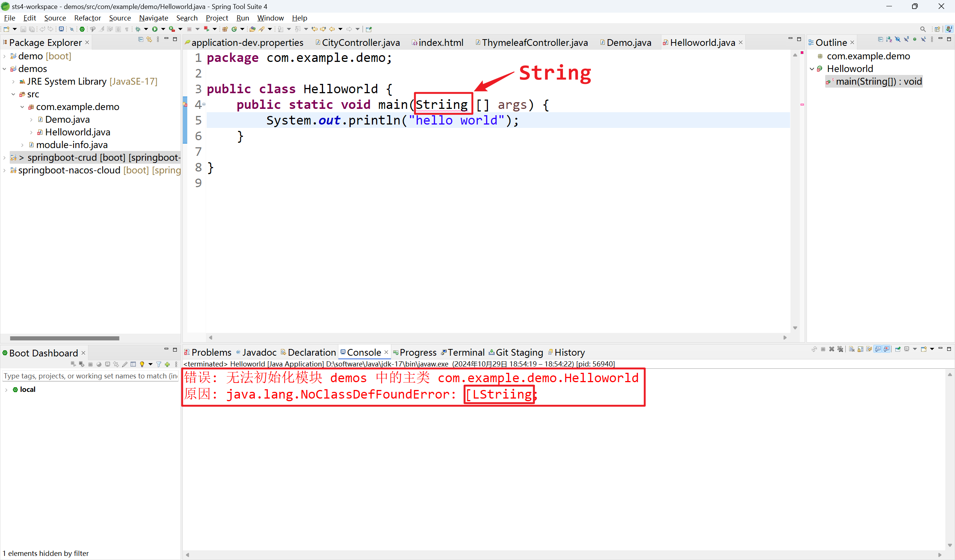The height and width of the screenshot is (560, 955).
Task: Toggle Hide Local Types in Outline toolbar
Action: coord(924,40)
